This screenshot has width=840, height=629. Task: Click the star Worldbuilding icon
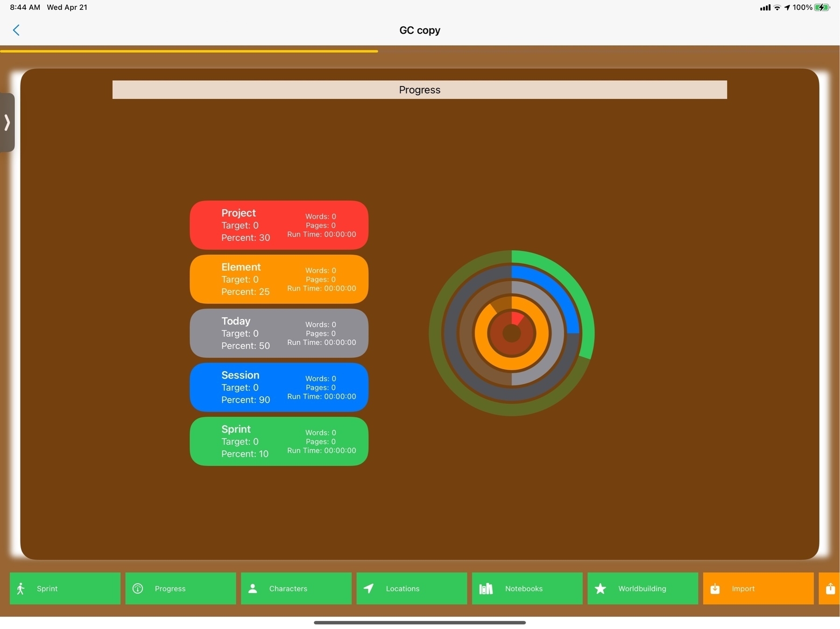[600, 588]
